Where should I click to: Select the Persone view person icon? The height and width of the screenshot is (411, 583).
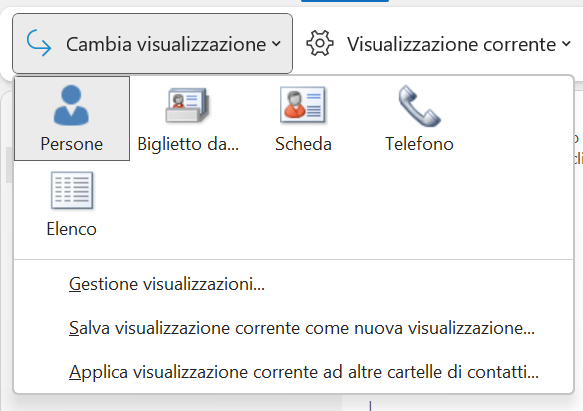pos(71,106)
